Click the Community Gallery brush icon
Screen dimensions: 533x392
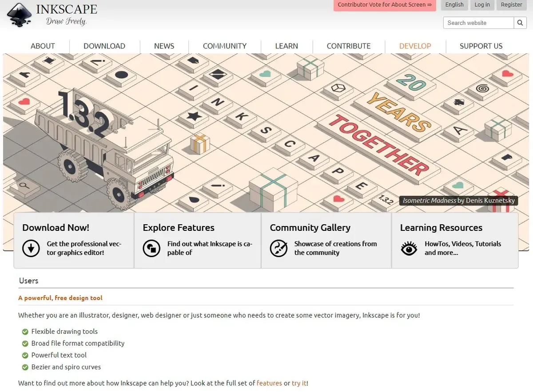(278, 248)
